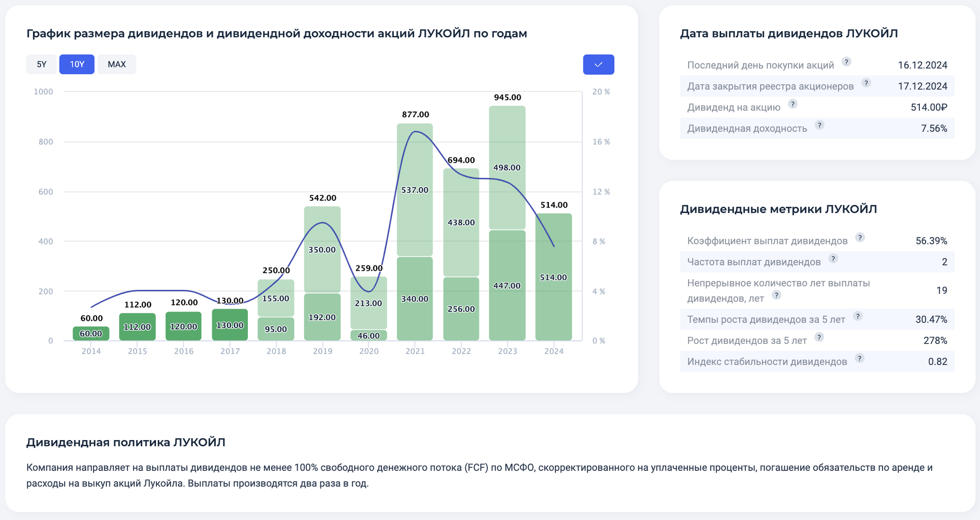Click the 2018 upper bar segment 155.00
Screen dimensions: 980x520
pos(276,298)
